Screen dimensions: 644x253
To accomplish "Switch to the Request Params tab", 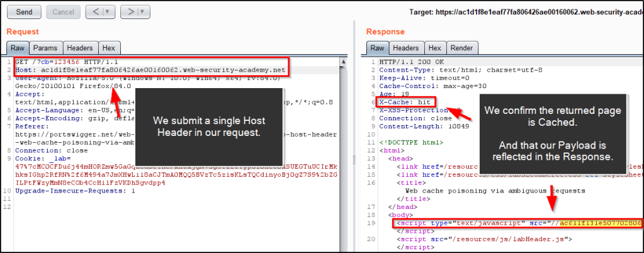I will point(45,48).
